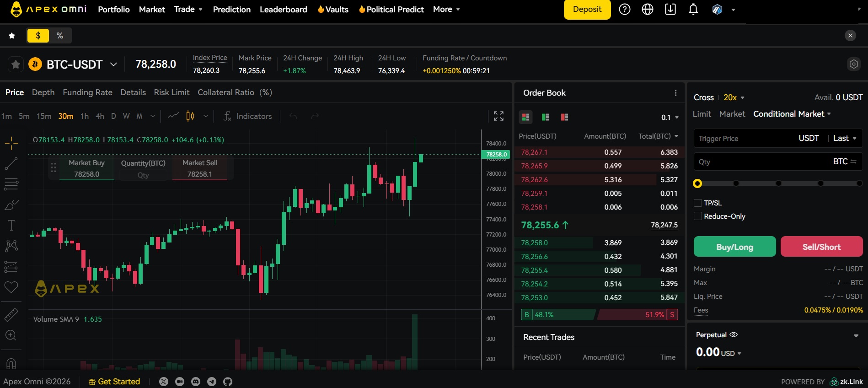Click the Get Started link

pos(114,382)
